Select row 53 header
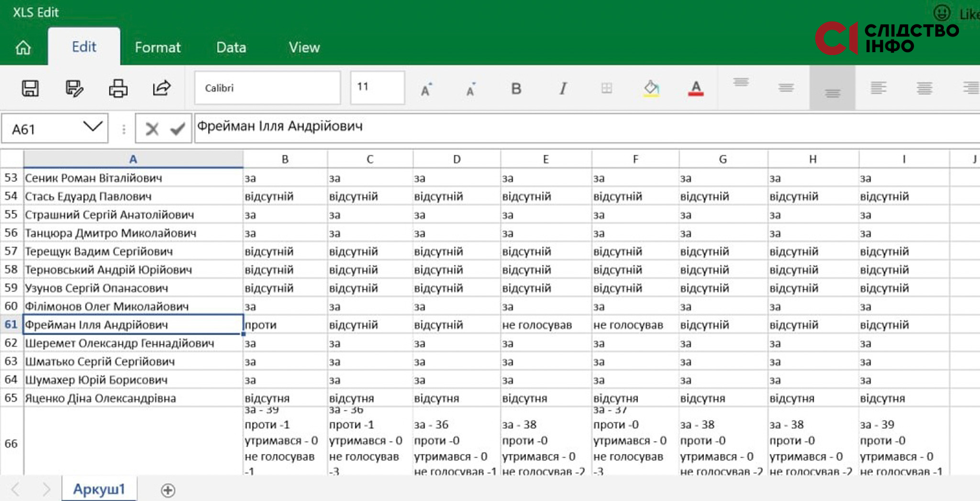This screenshot has width=980, height=501. click(x=11, y=178)
